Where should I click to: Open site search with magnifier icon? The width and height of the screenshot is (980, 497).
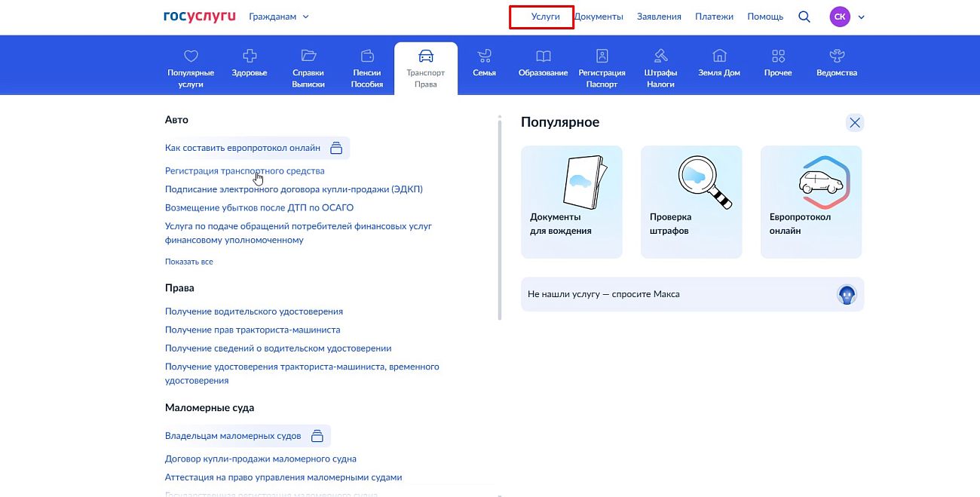click(804, 17)
